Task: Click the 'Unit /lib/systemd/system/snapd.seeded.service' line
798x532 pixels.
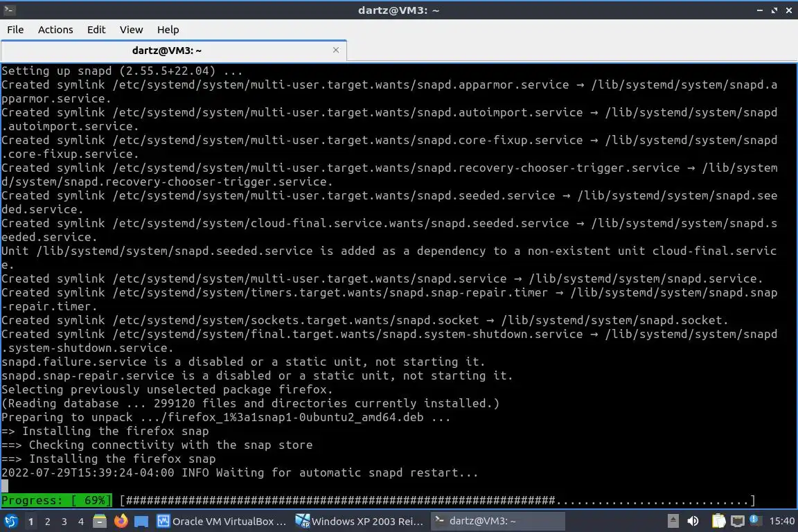Action: 389,258
